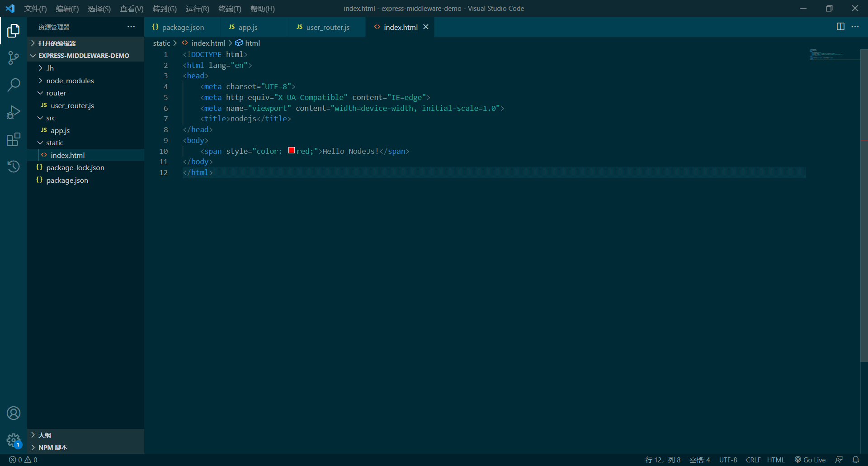Viewport: 868px width, 466px height.
Task: Open the Run and Debug view
Action: 14,112
